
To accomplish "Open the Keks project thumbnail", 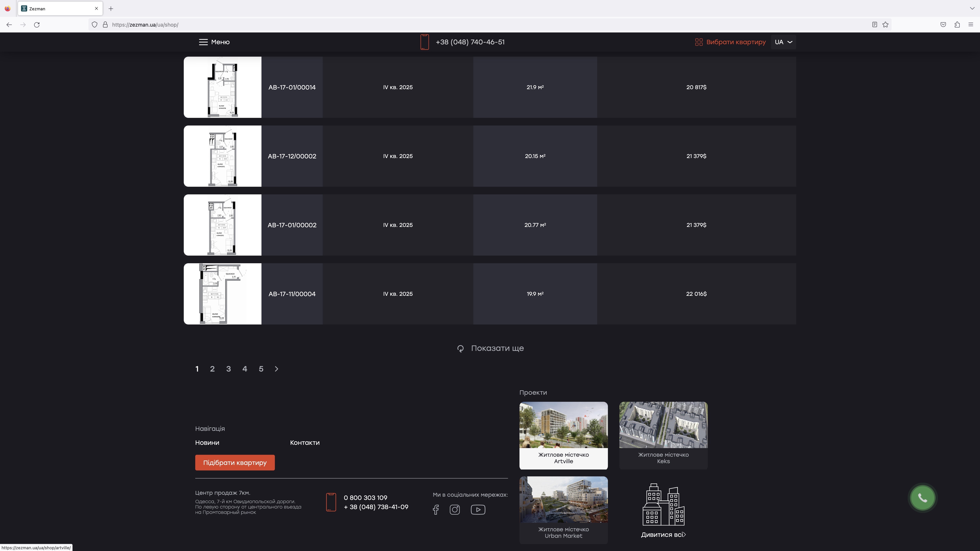I will pos(663,425).
